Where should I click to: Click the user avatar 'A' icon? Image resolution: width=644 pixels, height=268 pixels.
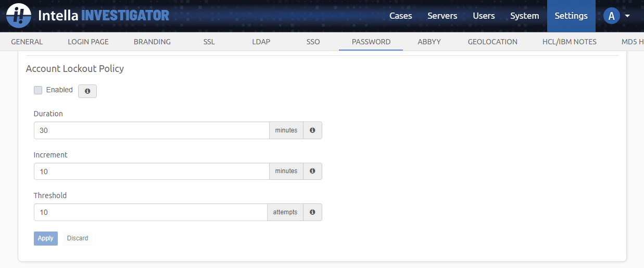click(611, 16)
